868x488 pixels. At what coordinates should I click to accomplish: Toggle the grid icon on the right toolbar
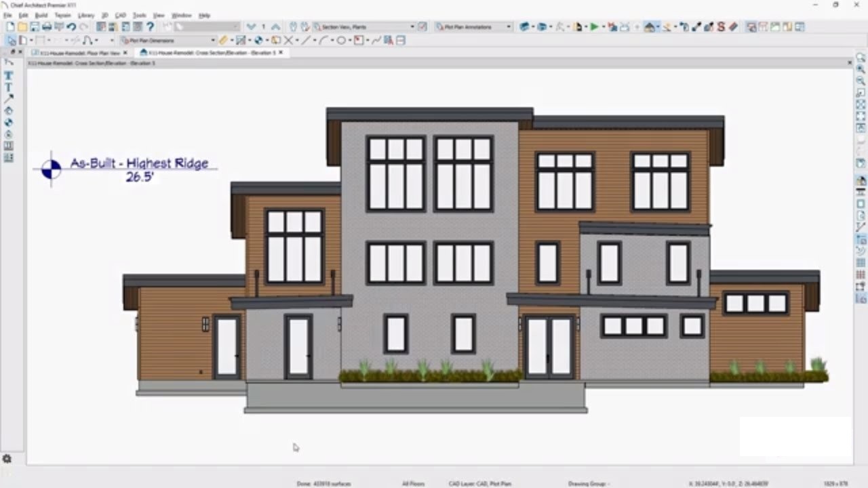point(861,262)
